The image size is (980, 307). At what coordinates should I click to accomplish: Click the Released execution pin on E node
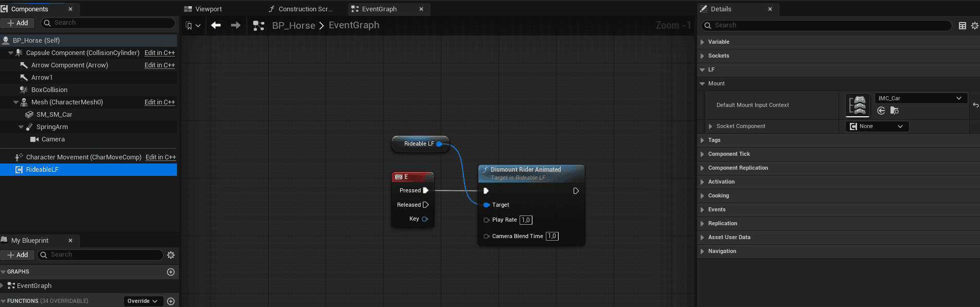[425, 205]
